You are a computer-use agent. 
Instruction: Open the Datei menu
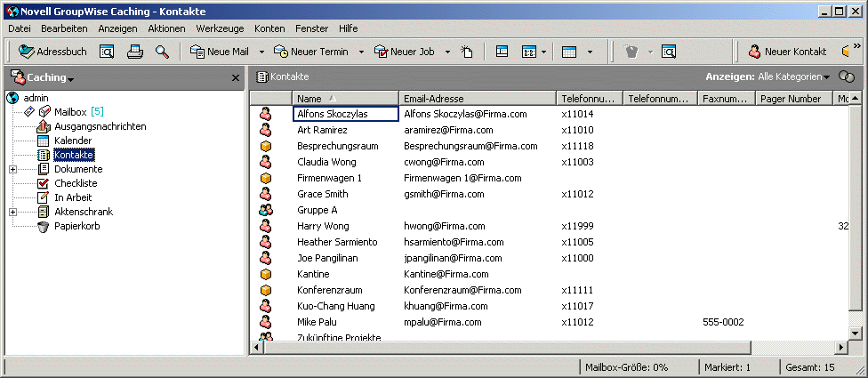[20, 28]
